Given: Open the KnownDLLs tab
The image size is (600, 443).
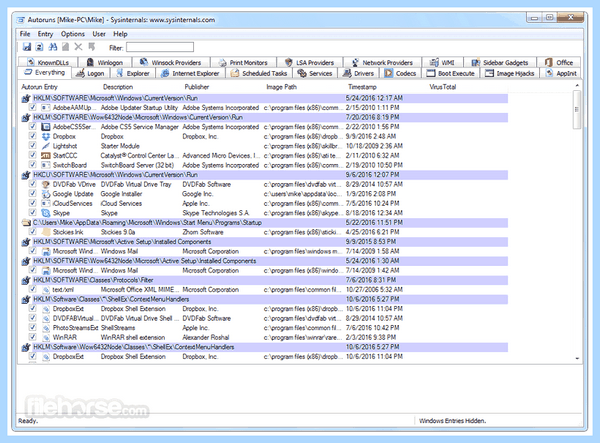Looking at the screenshot, I should 48,62.
